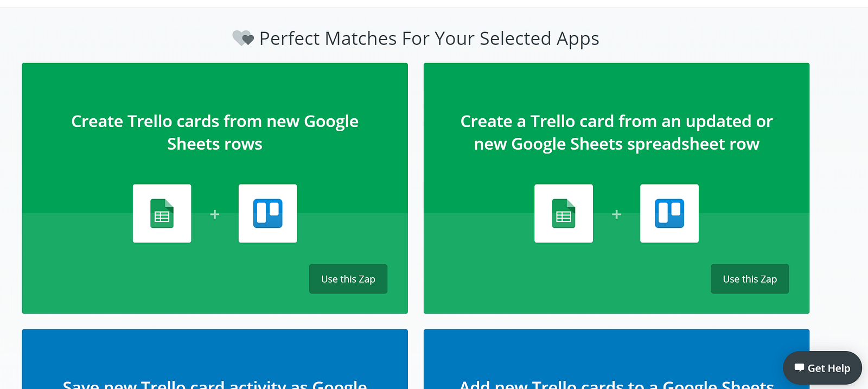Click plus sign in updated spreadsheet row card
Viewport: 868px width, 389px height.
[616, 214]
